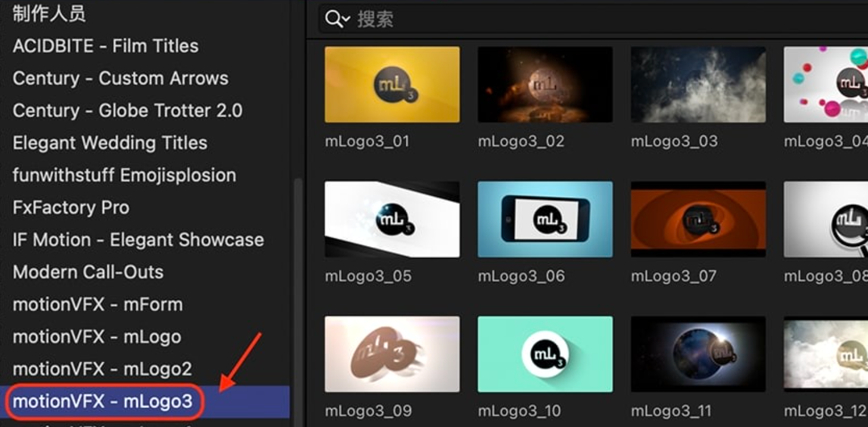Select the mLogo3_06 phone thumbnail
The height and width of the screenshot is (427, 868).
[x=545, y=219]
